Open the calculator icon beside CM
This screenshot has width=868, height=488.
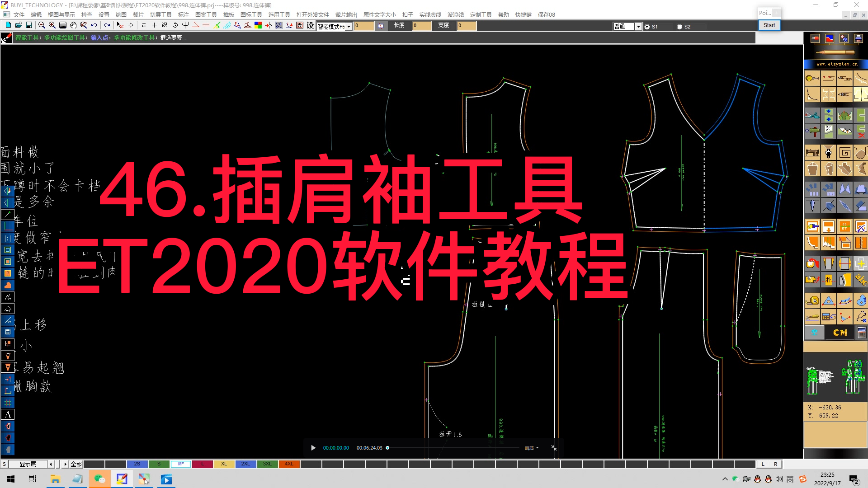point(861,333)
